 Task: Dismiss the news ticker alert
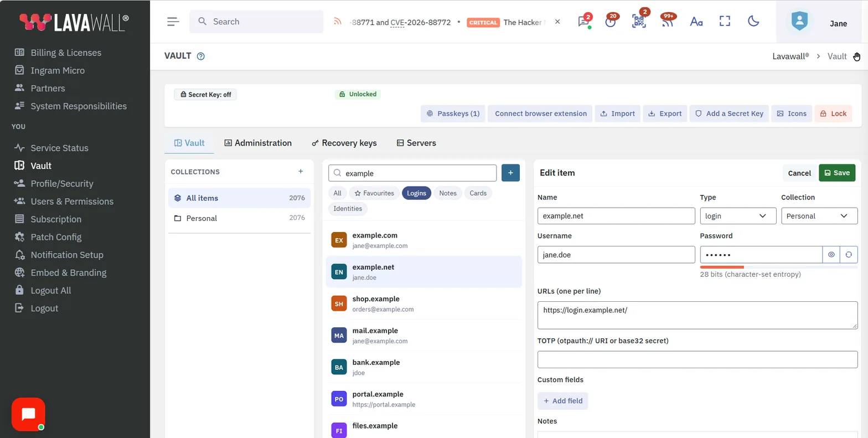[557, 22]
